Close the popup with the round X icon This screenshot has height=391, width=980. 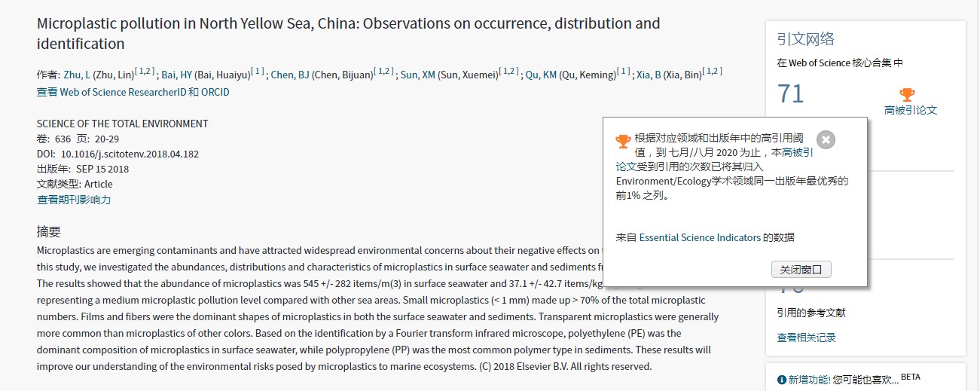click(826, 139)
